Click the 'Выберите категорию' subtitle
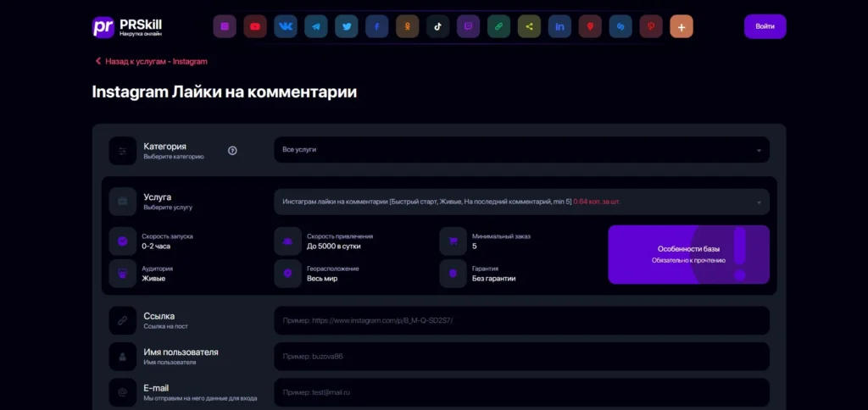The height and width of the screenshot is (410, 868). (x=174, y=157)
